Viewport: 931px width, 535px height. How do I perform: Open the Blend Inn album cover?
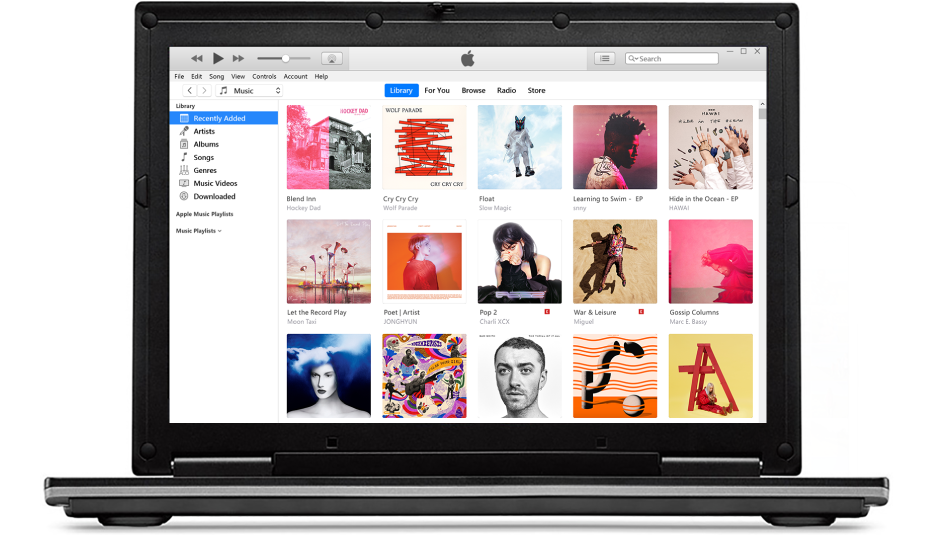(x=329, y=147)
